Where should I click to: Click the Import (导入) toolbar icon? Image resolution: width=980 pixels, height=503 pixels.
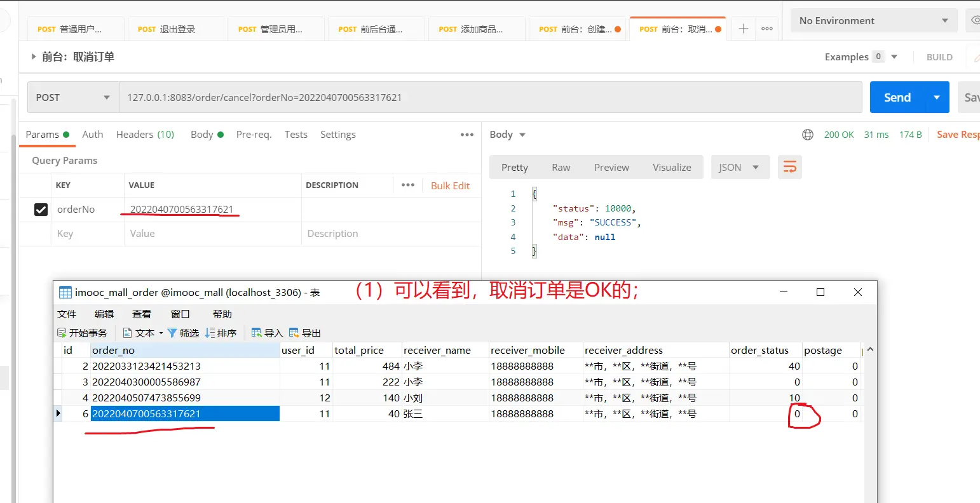(x=257, y=333)
